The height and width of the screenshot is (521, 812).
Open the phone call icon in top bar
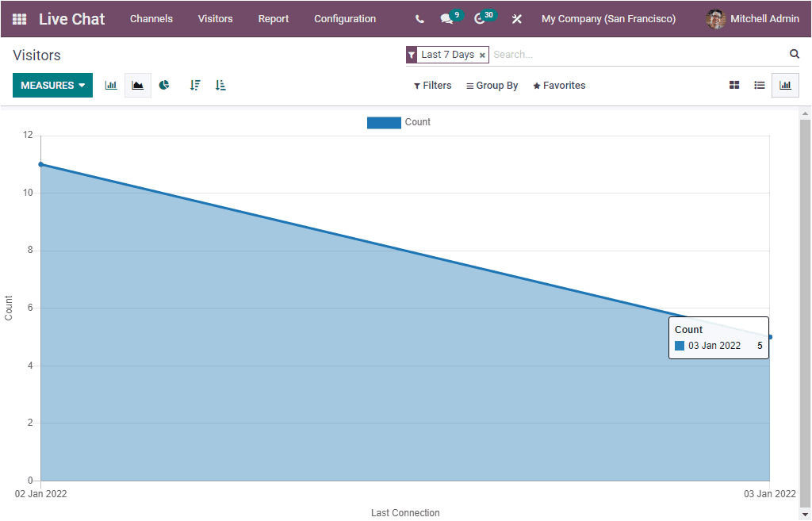point(419,18)
